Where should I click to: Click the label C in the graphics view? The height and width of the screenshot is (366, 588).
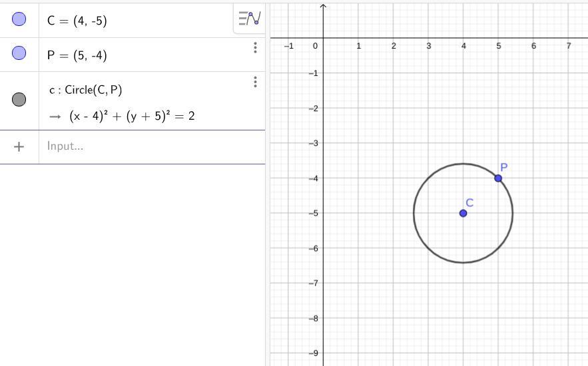pyautogui.click(x=469, y=203)
